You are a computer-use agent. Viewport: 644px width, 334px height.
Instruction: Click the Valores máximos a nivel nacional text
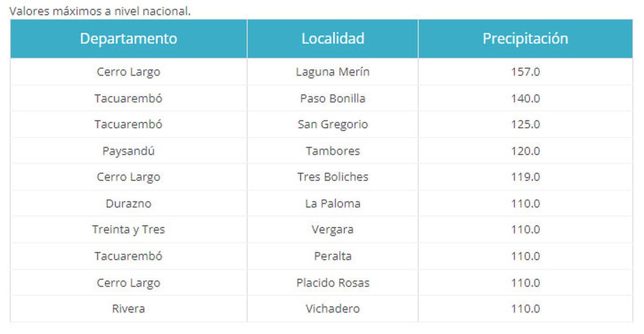[x=100, y=11]
